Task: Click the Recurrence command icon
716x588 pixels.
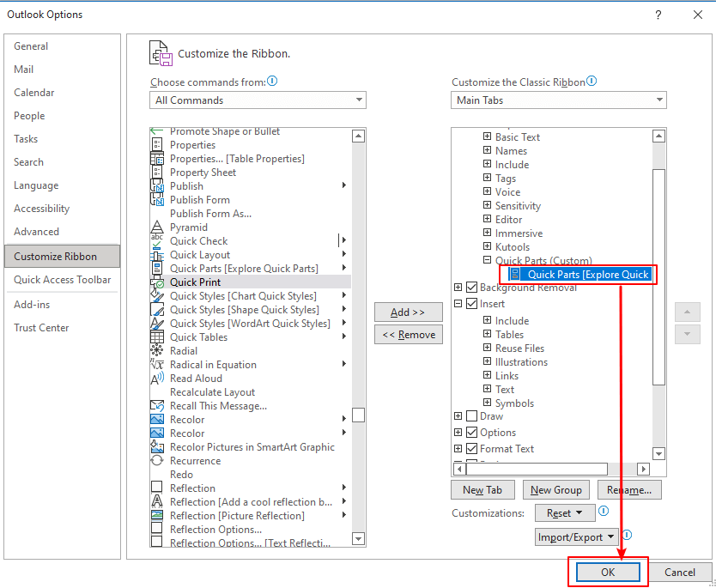Action: (157, 461)
